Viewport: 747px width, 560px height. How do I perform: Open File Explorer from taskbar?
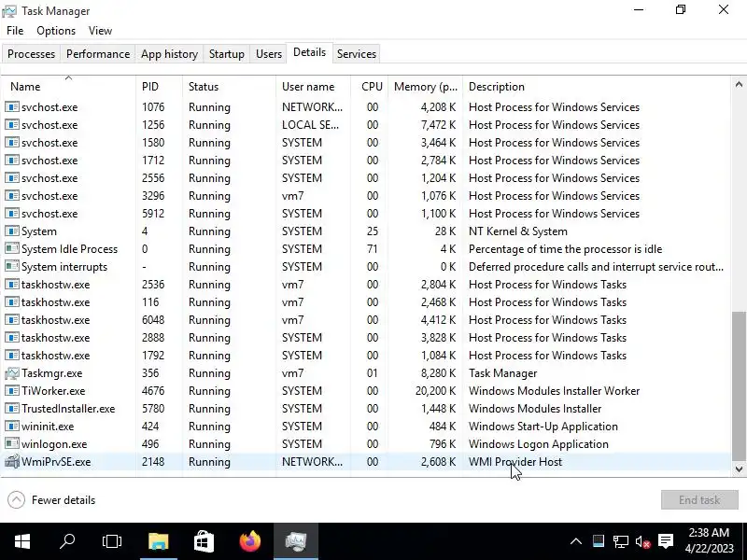(x=158, y=541)
